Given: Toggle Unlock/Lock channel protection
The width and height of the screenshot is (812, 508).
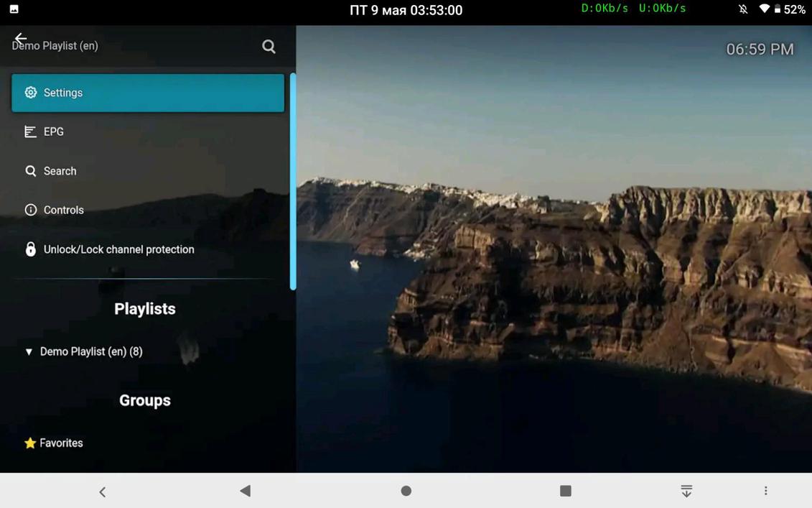Looking at the screenshot, I should click(118, 249).
